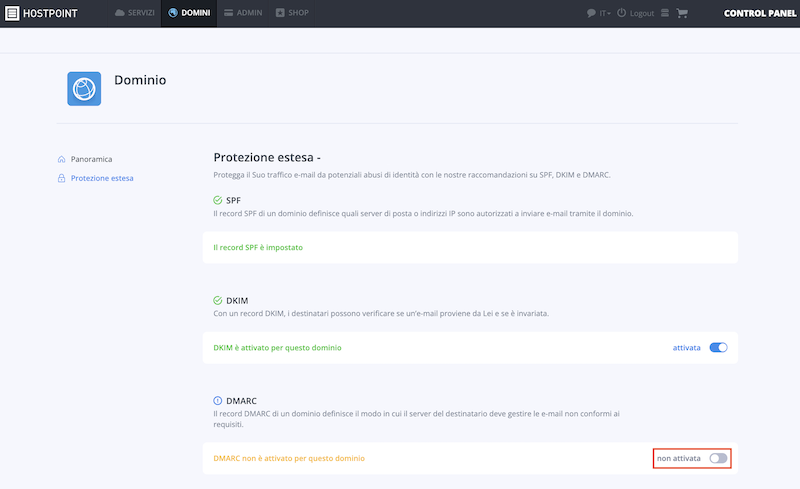Viewport: 800px width, 489px height.
Task: Open the Servizi menu
Action: (135, 13)
